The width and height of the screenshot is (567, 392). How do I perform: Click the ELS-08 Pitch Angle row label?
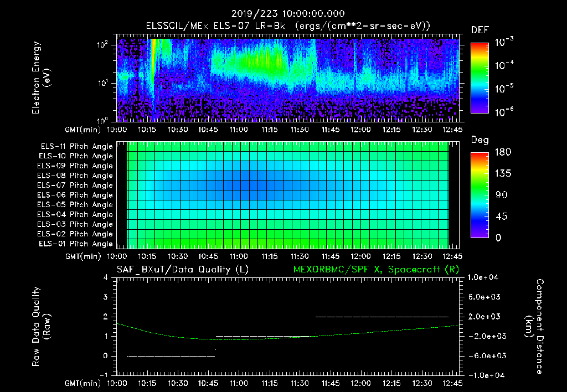coord(75,176)
